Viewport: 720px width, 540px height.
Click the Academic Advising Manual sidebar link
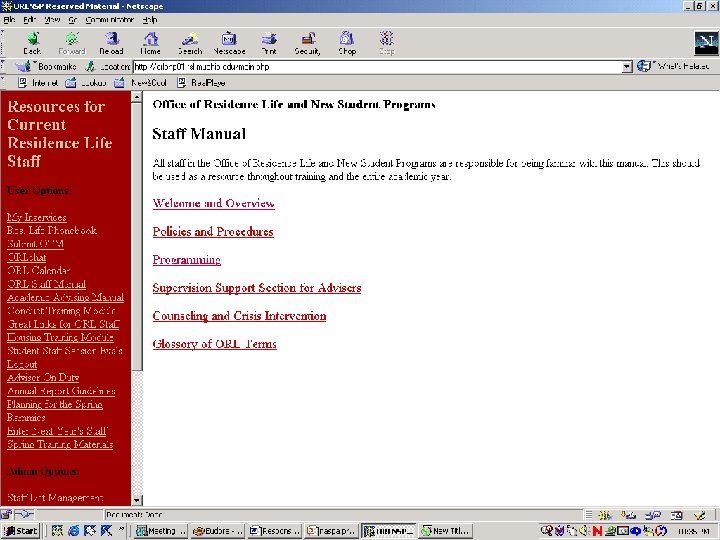coord(65,297)
